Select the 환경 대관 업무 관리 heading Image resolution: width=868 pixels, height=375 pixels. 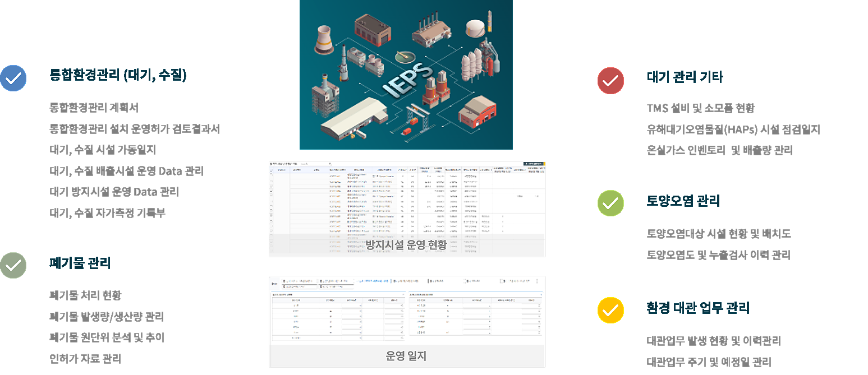[x=698, y=308]
